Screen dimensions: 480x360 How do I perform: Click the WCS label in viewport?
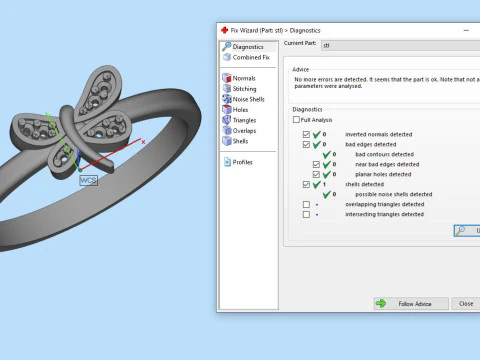click(x=88, y=180)
